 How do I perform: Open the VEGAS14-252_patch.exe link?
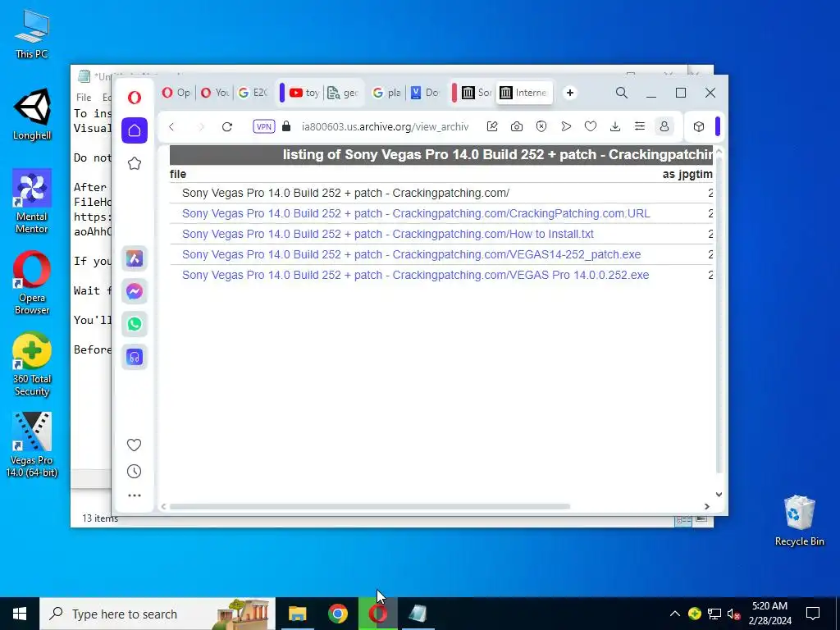click(x=412, y=254)
